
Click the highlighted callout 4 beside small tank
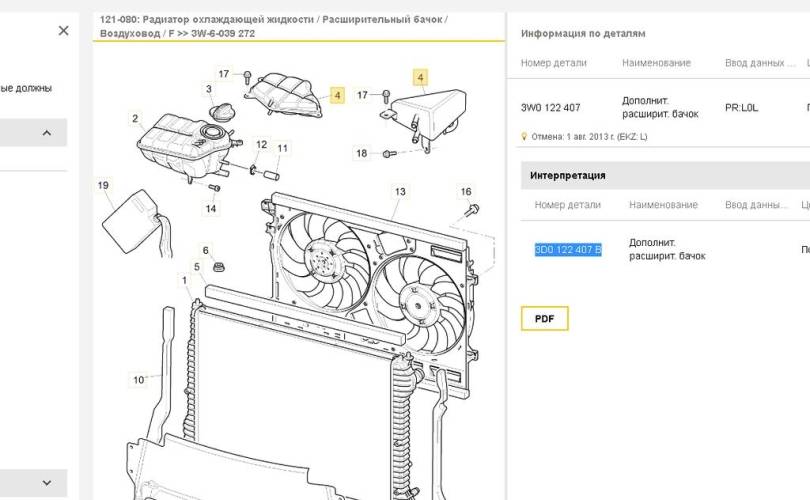click(337, 95)
